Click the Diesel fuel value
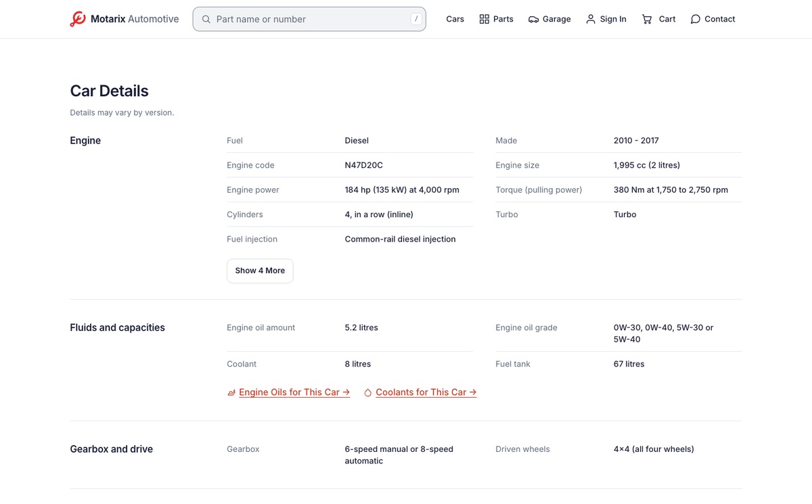This screenshot has width=812, height=504. click(357, 141)
